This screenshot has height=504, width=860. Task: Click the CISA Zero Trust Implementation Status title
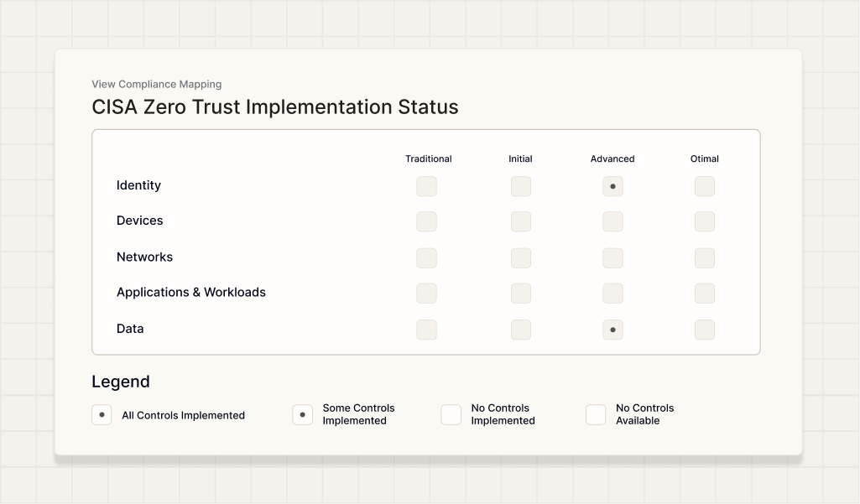pos(275,107)
